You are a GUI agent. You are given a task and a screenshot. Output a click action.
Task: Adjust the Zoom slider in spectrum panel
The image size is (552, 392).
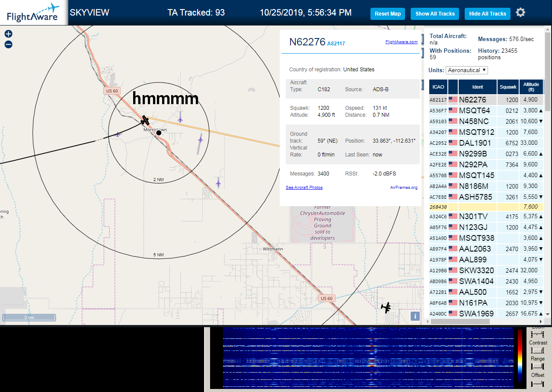[538, 335]
